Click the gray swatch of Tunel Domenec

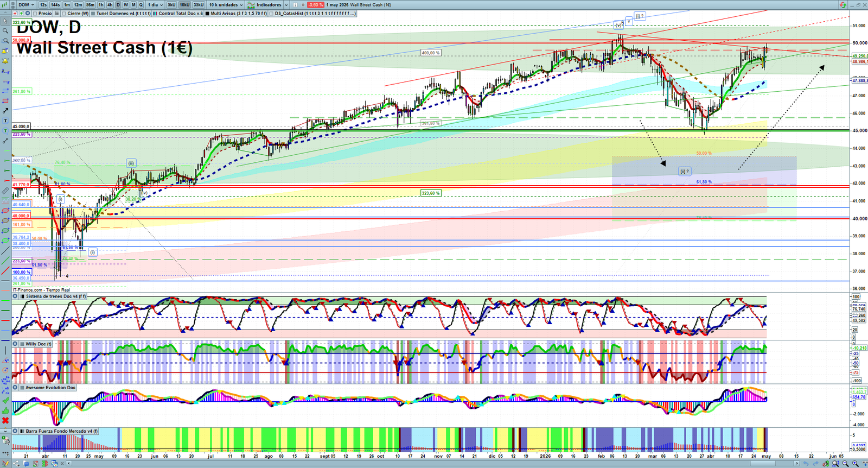93,13
